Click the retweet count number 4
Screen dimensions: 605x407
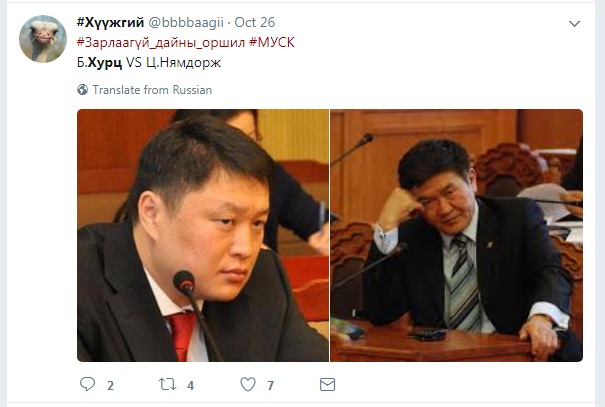click(190, 385)
